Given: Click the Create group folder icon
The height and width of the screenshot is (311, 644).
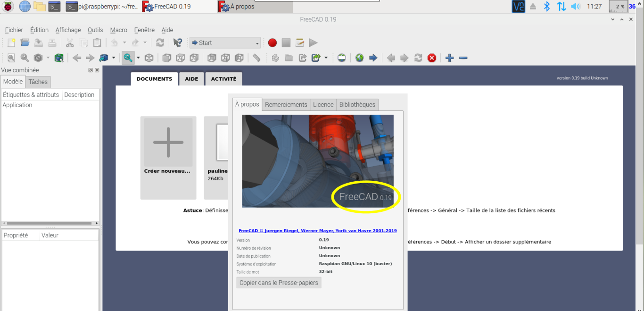Looking at the screenshot, I should (289, 58).
